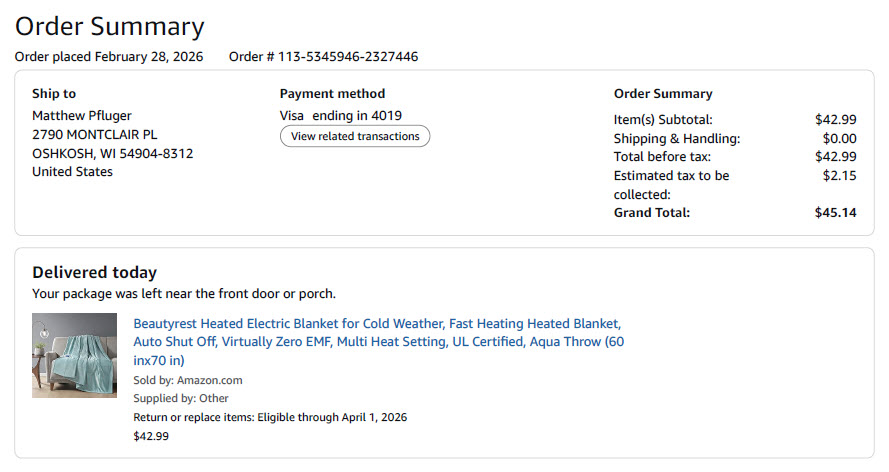The width and height of the screenshot is (889, 472).
Task: Click the Supplied by: Other text
Action: (x=181, y=398)
